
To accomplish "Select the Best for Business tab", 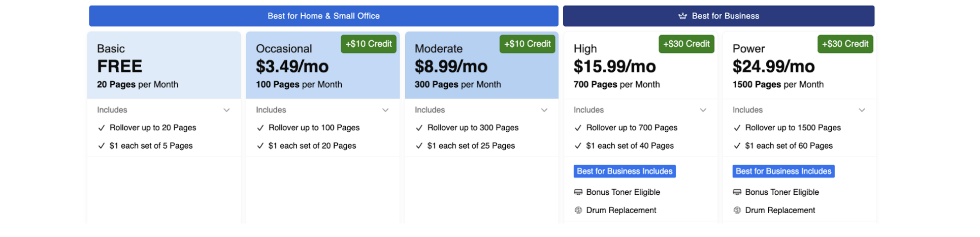I will point(718,16).
